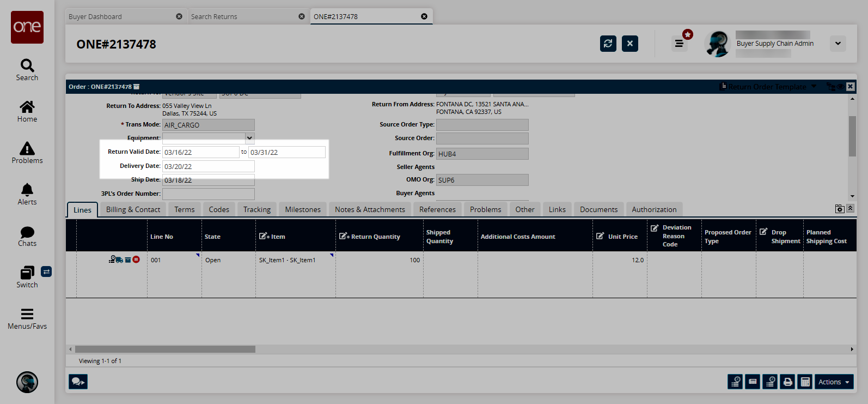Viewport: 868px width, 404px height.
Task: Click the refresh icon in header
Action: (608, 44)
